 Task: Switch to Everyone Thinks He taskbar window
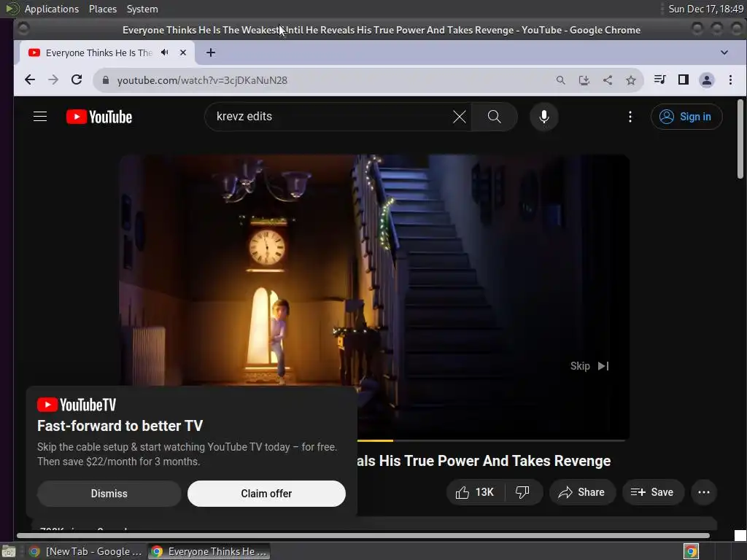[209, 551]
